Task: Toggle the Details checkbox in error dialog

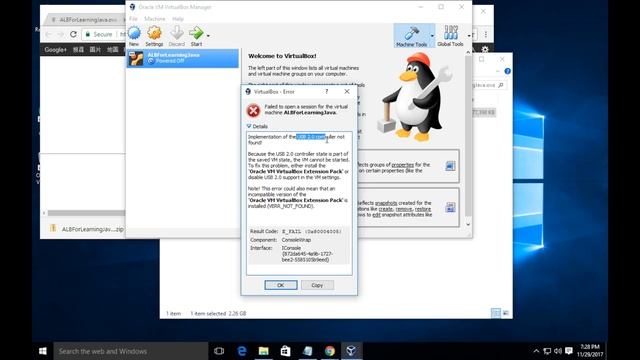Action: coord(249,126)
